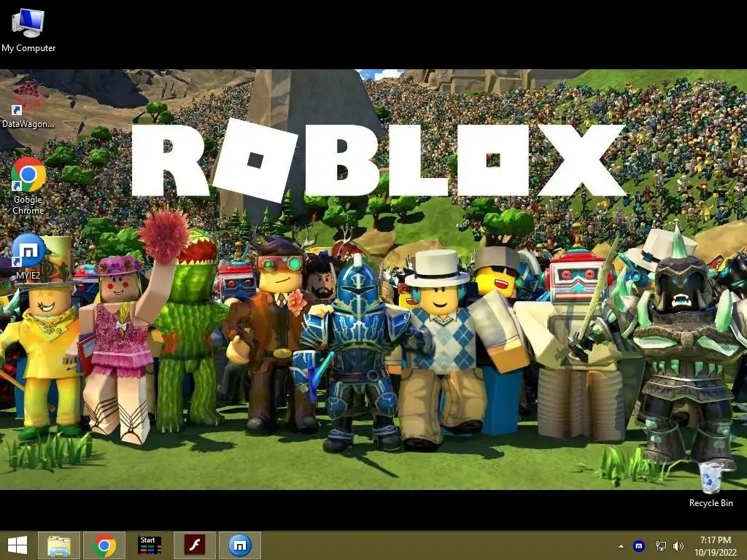Open the Maxthon browser taskbar icon
Screen dimensions: 747x560
(240, 545)
